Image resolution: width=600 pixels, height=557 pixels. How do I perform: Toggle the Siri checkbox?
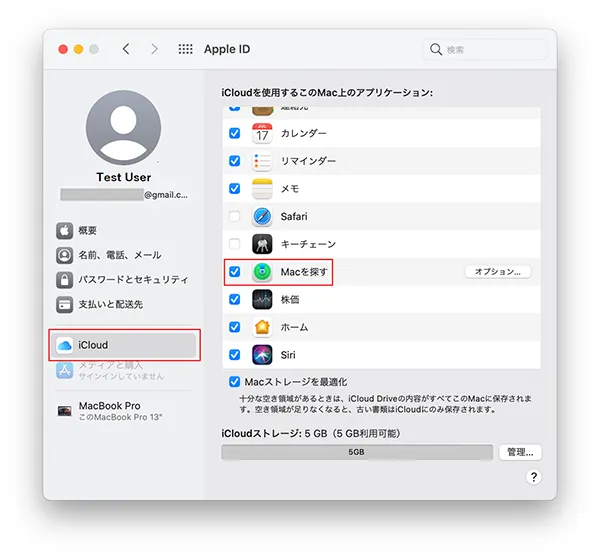point(234,355)
